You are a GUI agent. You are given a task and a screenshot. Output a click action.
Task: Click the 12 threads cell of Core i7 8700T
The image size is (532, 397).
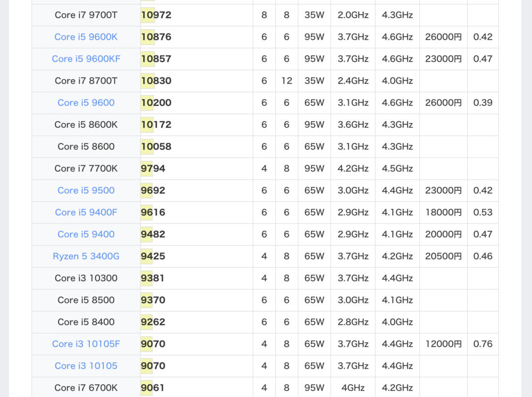pos(287,81)
